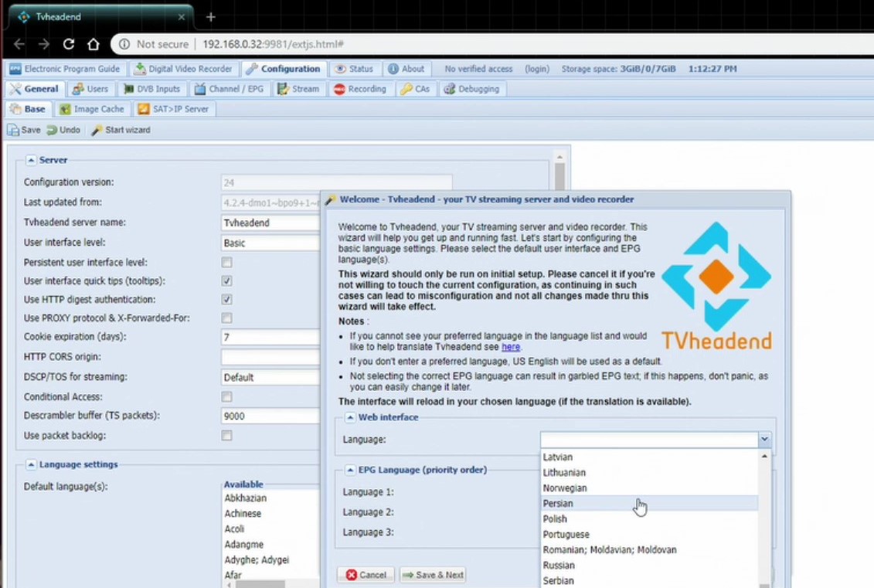Viewport: 874px width, 588px height.
Task: Click the (login) link
Action: click(537, 69)
